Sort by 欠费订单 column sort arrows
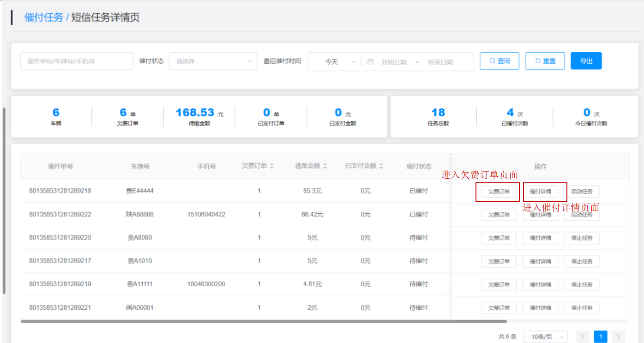The image size is (644, 343). pyautogui.click(x=272, y=166)
